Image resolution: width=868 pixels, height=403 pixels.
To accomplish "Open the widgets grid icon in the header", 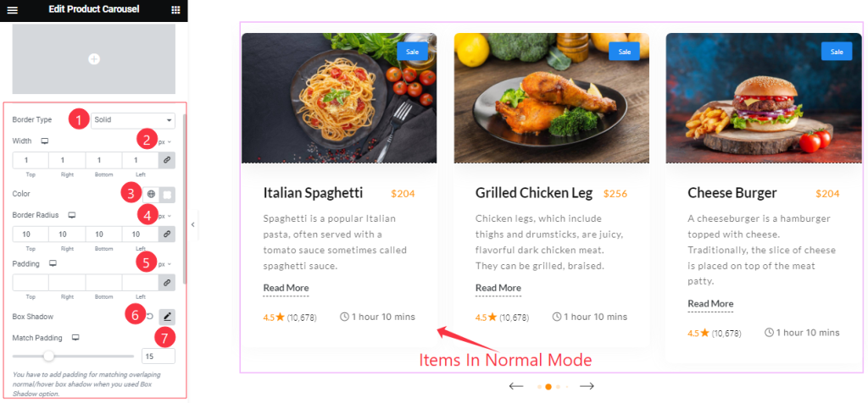I will tap(175, 10).
